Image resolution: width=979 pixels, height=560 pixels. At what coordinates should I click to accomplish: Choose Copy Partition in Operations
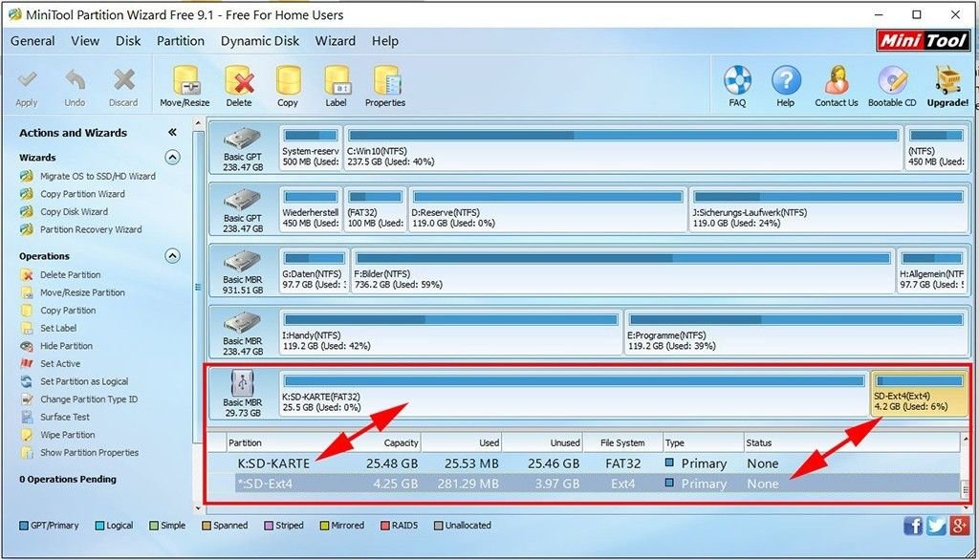pos(68,311)
